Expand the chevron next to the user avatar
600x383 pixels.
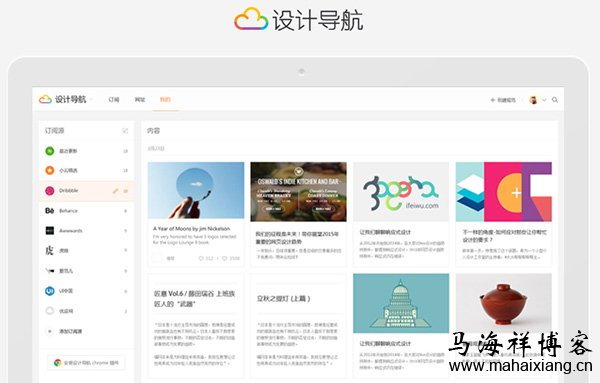(x=544, y=100)
